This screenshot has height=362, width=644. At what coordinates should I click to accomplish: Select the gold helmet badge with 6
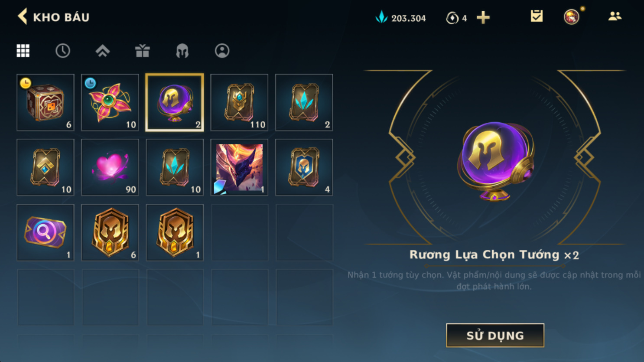110,232
